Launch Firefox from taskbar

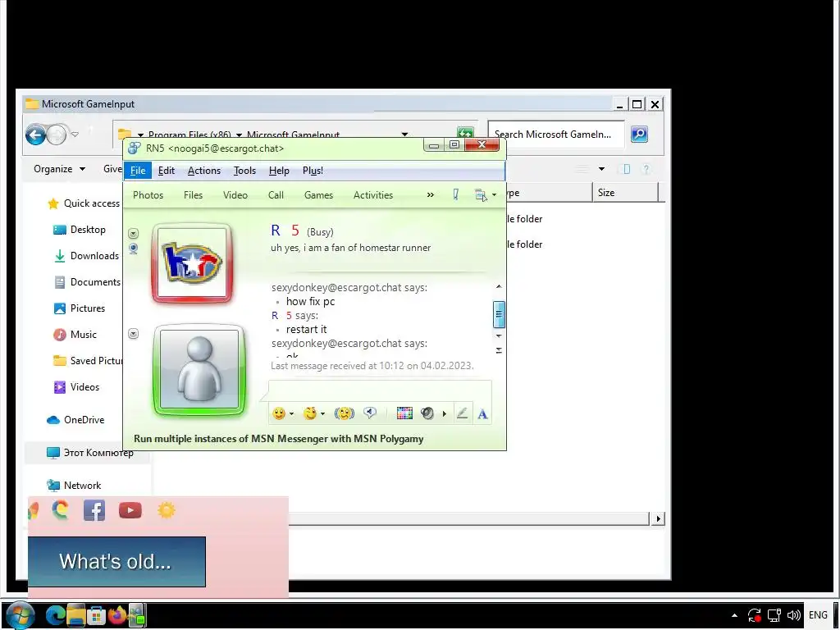116,615
